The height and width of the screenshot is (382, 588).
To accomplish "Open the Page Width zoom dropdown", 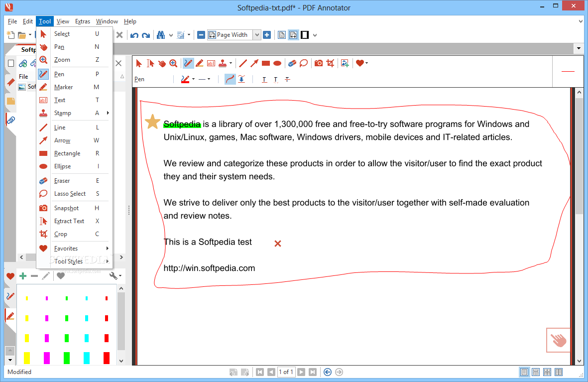I will click(x=257, y=35).
